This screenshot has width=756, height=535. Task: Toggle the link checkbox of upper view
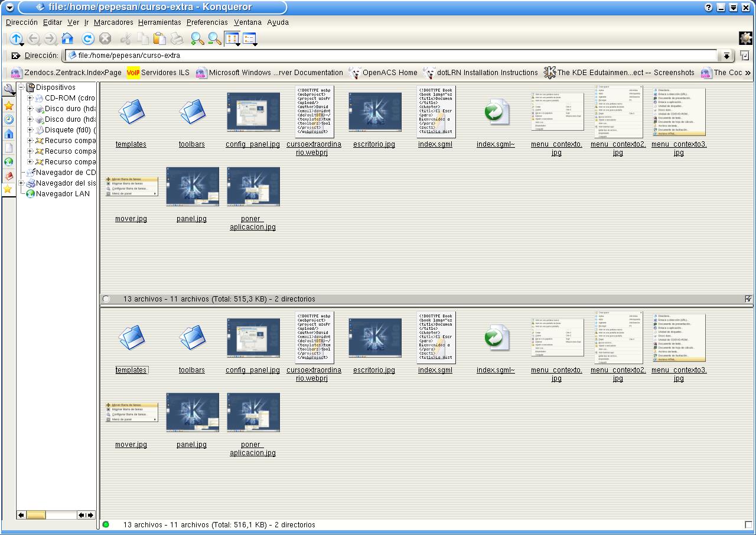[x=749, y=299]
